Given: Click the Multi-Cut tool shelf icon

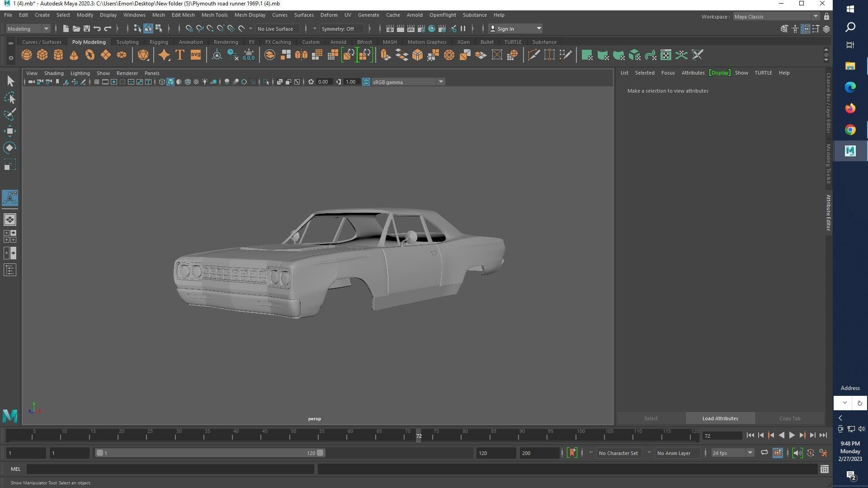Looking at the screenshot, I should pyautogui.click(x=533, y=55).
